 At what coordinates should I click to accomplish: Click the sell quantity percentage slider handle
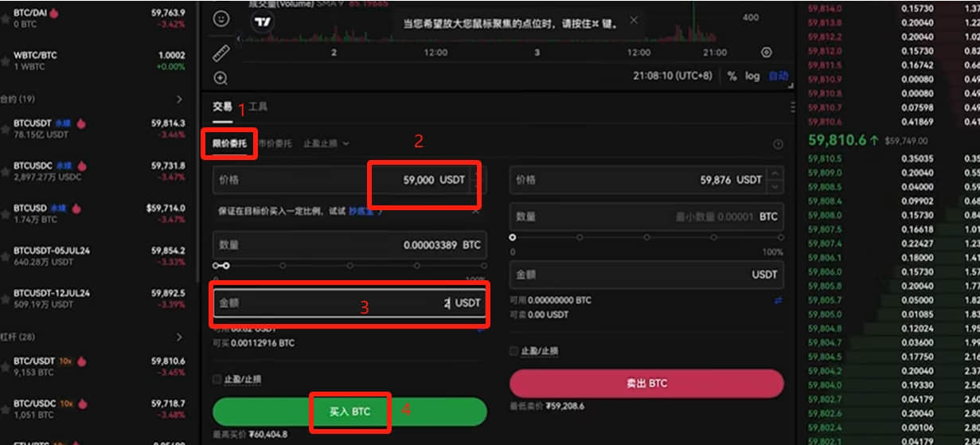coord(513,237)
